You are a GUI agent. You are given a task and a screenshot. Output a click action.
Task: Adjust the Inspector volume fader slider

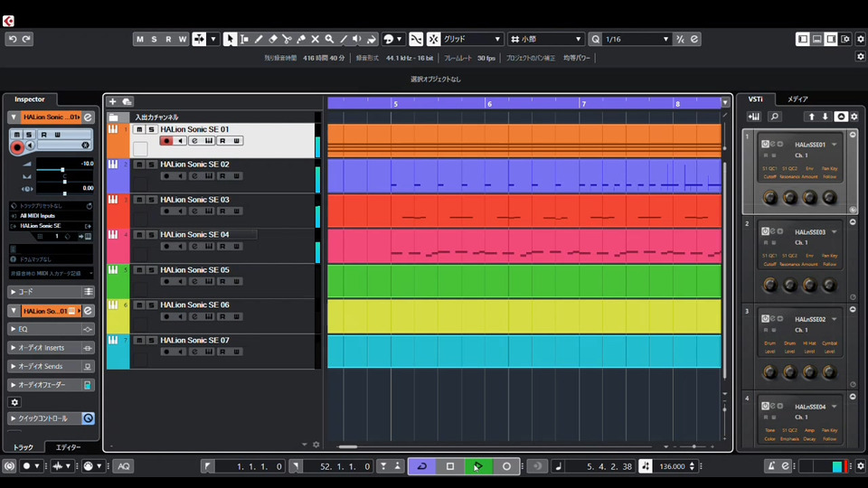(x=62, y=170)
